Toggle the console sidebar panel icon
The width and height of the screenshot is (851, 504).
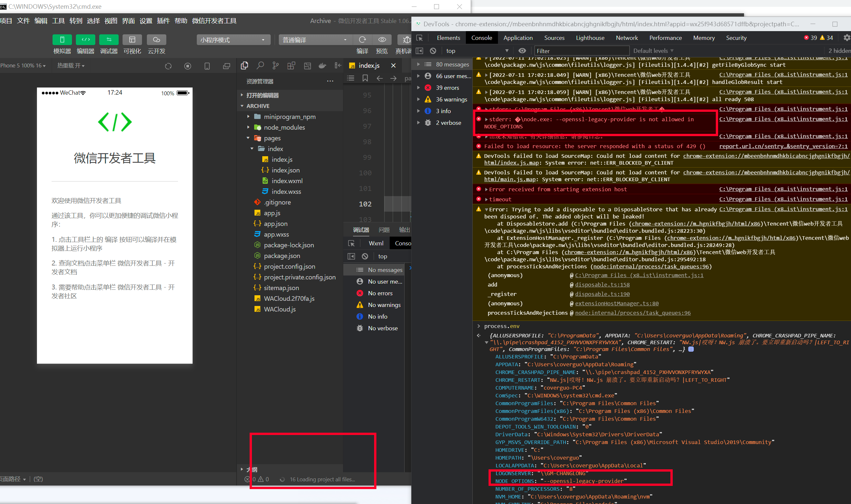coord(420,51)
